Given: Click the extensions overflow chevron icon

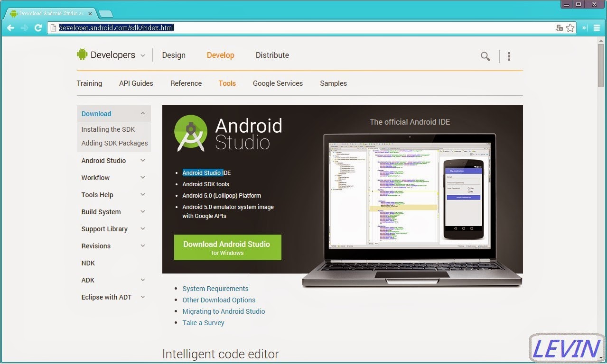Looking at the screenshot, I should [x=585, y=28].
